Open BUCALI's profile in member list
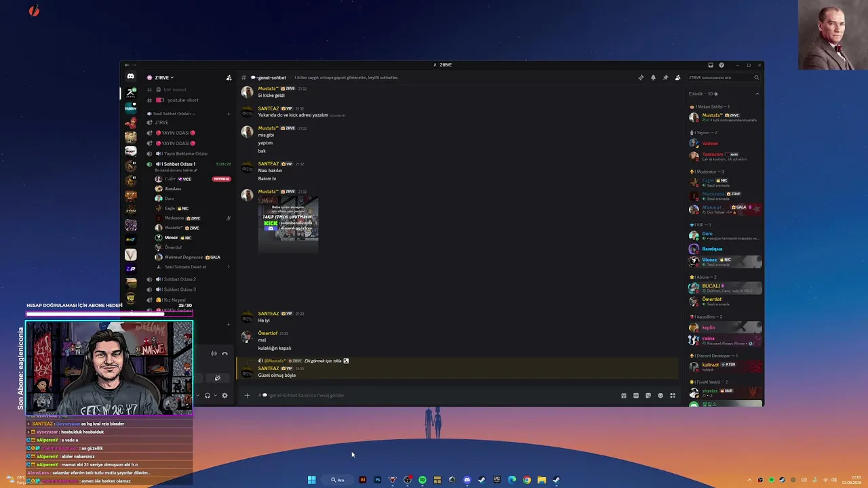Image resolution: width=868 pixels, height=488 pixels. 725,288
